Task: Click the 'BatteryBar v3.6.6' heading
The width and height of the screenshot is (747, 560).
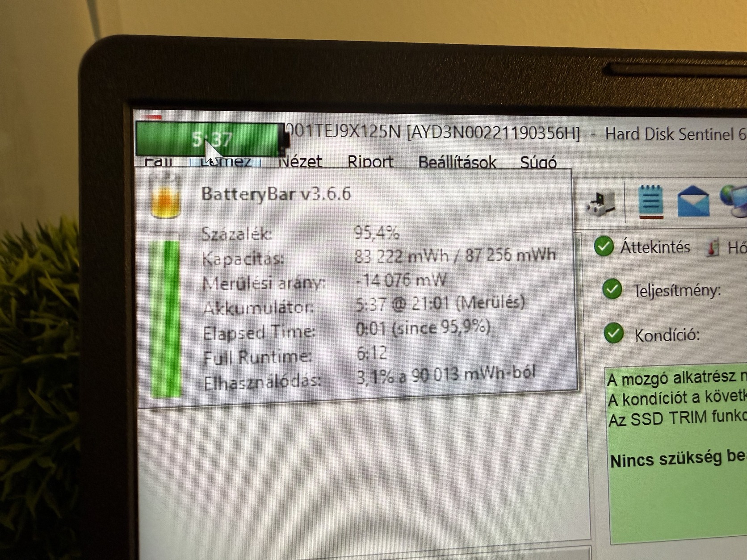Action: pos(276,194)
